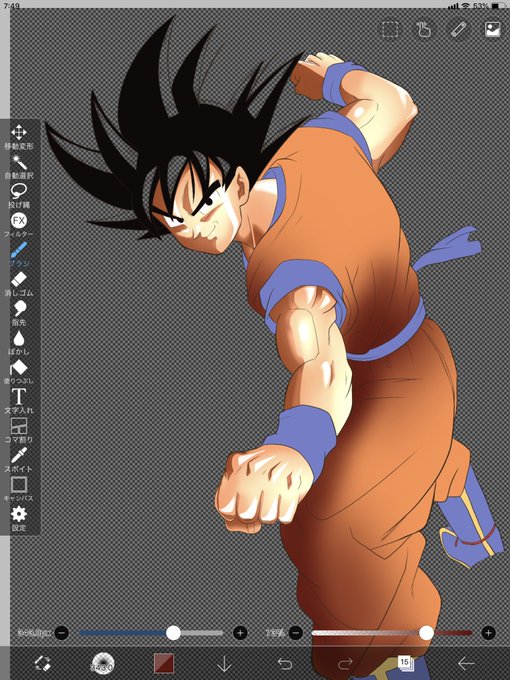This screenshot has width=510, height=680.
Task: Tap the undo arrow
Action: point(284,663)
